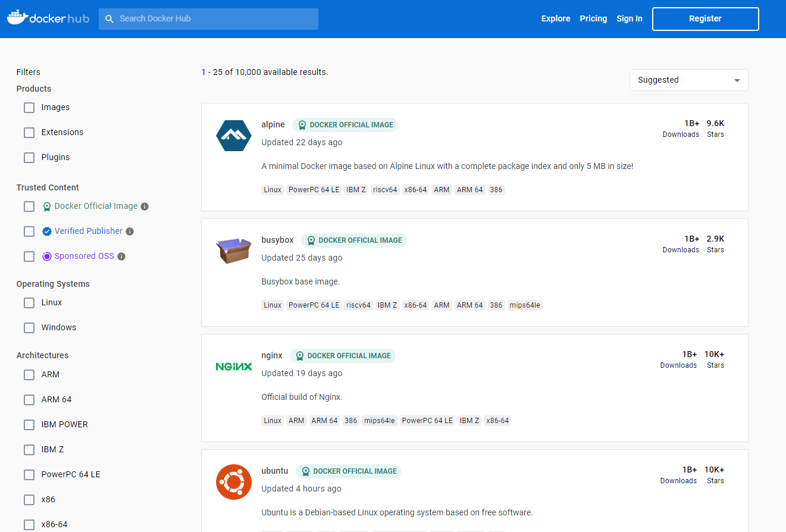The height and width of the screenshot is (532, 786).
Task: Check the Linux operating system filter
Action: point(29,303)
